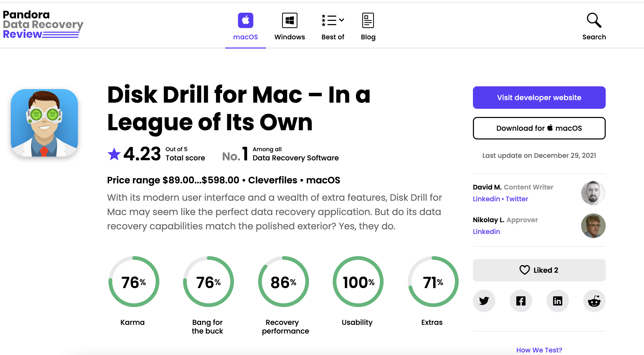
Task: Click the No. 1 ranking text
Action: (235, 154)
